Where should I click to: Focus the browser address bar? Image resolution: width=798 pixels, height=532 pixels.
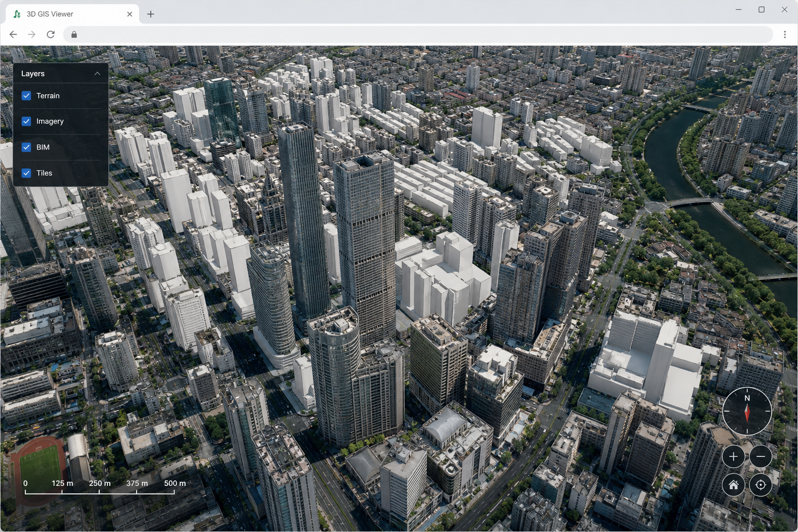pos(418,34)
